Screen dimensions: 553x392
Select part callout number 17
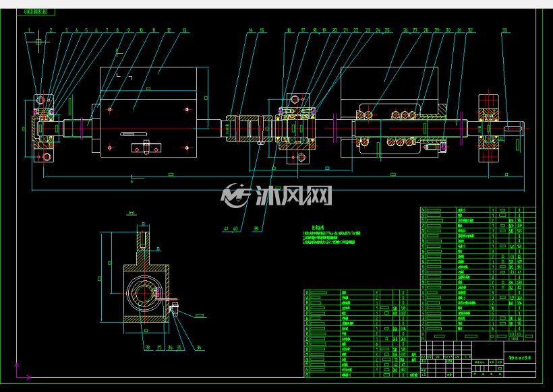tap(303, 30)
